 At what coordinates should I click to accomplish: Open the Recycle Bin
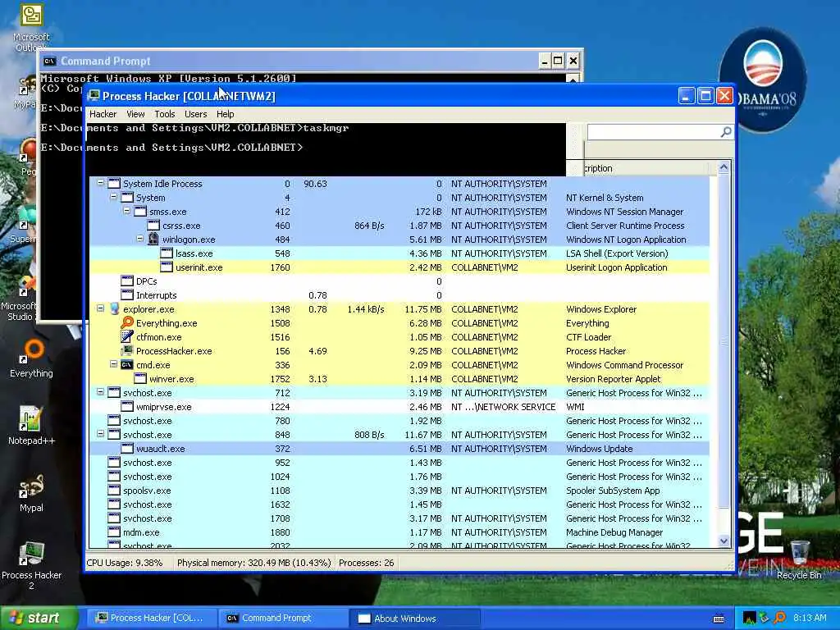(799, 559)
